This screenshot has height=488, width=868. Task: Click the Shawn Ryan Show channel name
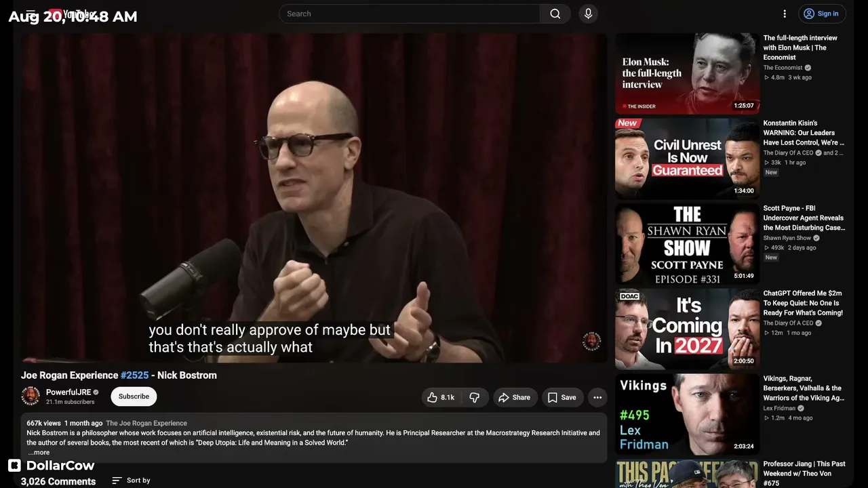point(787,239)
